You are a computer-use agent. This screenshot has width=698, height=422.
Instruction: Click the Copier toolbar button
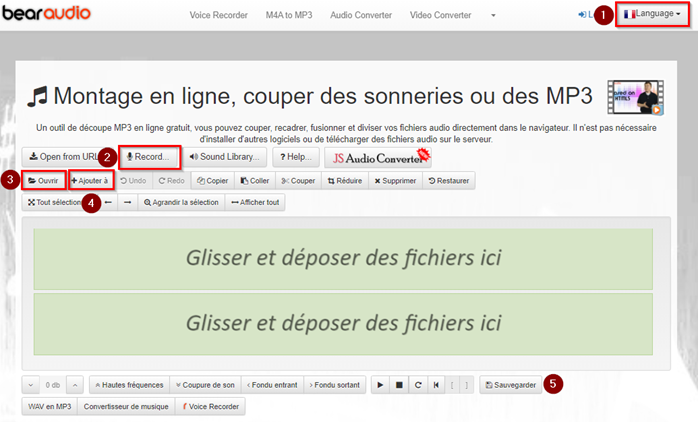(x=213, y=181)
